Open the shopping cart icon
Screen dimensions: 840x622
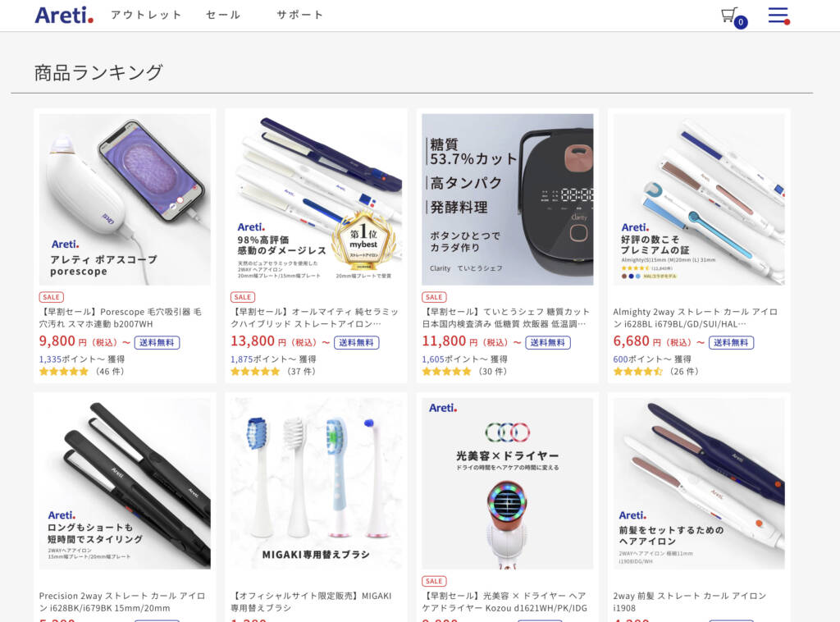click(733, 17)
